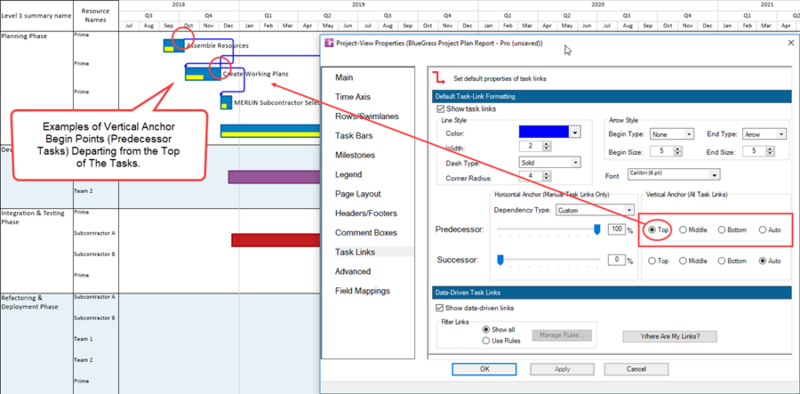This screenshot has height=394, width=800.
Task: Select Predecessor Auto vertical anchor
Action: pos(763,230)
